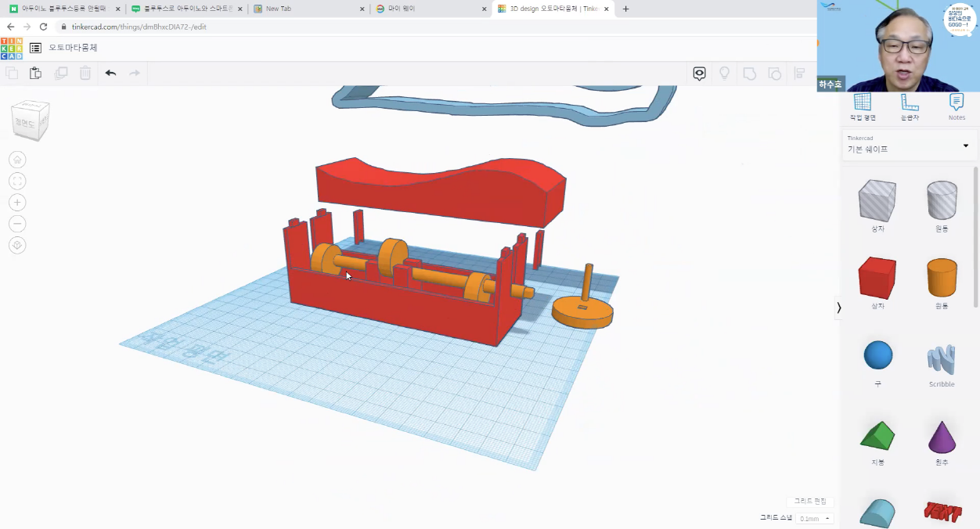
Task: Click the Group shapes icon
Action: point(749,73)
